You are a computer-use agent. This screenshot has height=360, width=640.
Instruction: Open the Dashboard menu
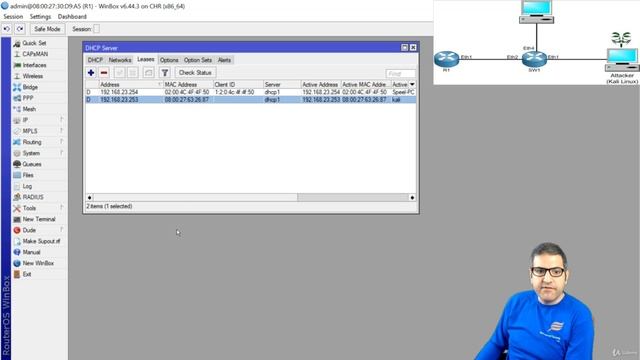click(72, 17)
